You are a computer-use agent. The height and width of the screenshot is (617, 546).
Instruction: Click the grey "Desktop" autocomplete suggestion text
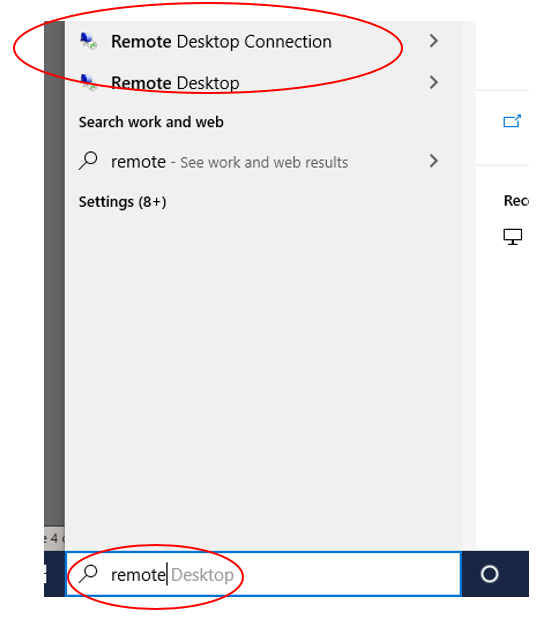tap(202, 575)
